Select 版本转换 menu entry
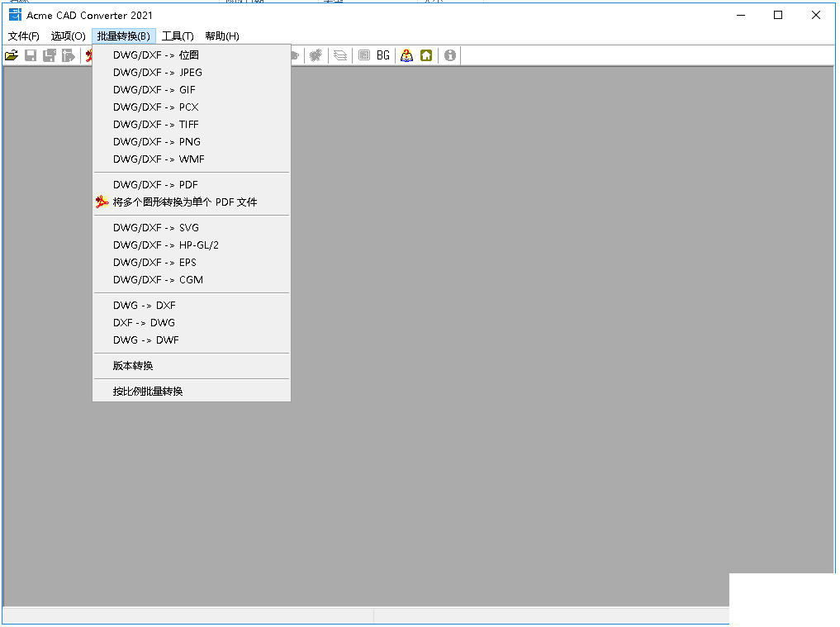This screenshot has width=840, height=627. [x=192, y=366]
